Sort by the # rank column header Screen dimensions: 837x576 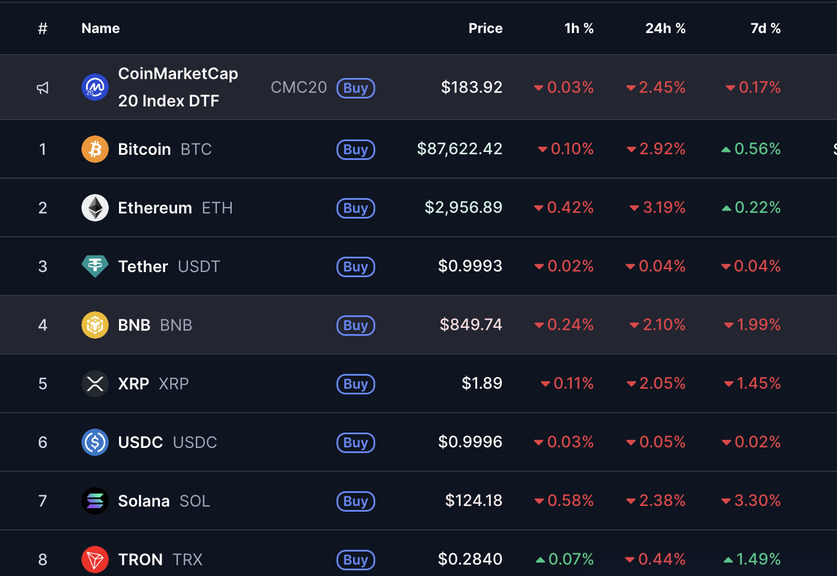point(43,28)
